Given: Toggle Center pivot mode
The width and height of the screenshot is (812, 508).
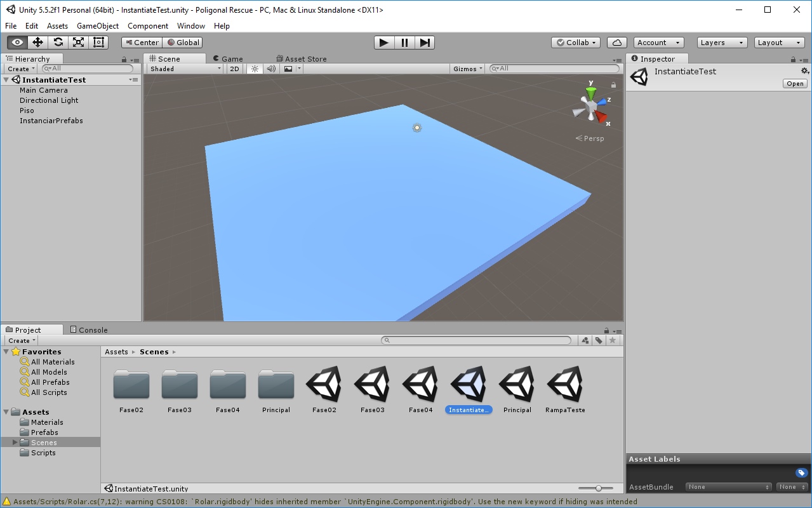Looking at the screenshot, I should coord(142,43).
